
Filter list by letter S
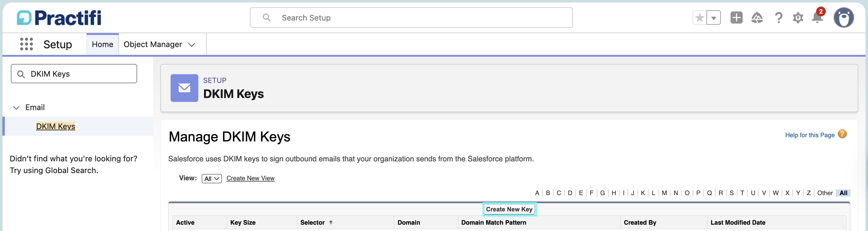731,193
